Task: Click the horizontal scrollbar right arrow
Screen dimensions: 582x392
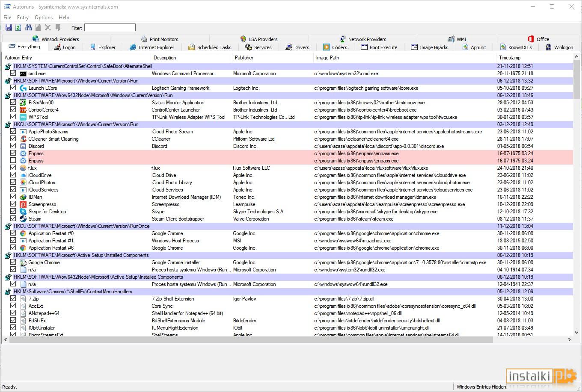Action: coord(569,339)
